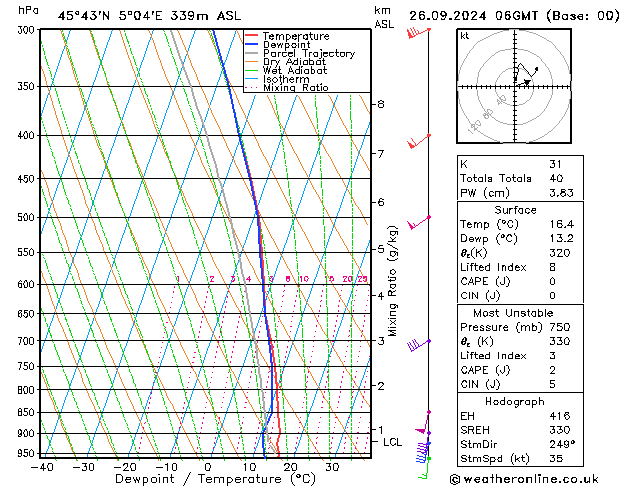Click the surface Temp value 16.4
The height and width of the screenshot is (486, 629).
[562, 224]
